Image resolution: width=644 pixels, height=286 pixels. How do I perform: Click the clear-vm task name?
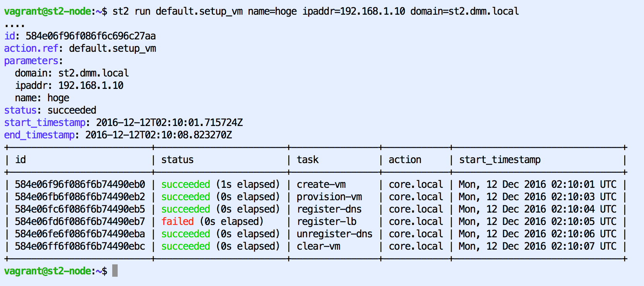319,246
